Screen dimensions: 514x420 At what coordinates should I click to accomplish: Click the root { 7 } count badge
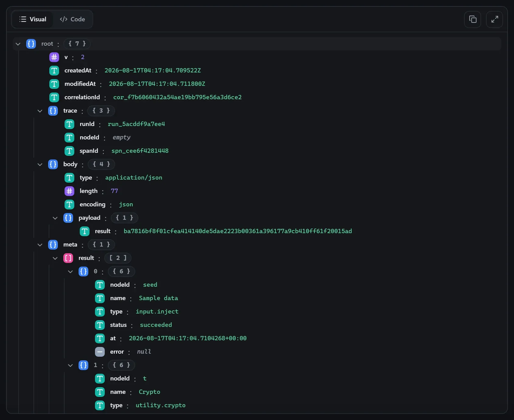77,44
